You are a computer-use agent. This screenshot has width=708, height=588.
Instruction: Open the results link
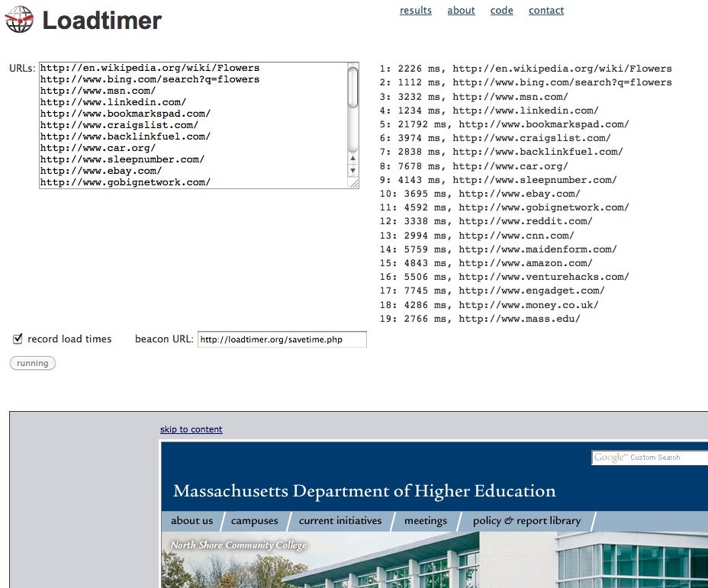pos(415,11)
